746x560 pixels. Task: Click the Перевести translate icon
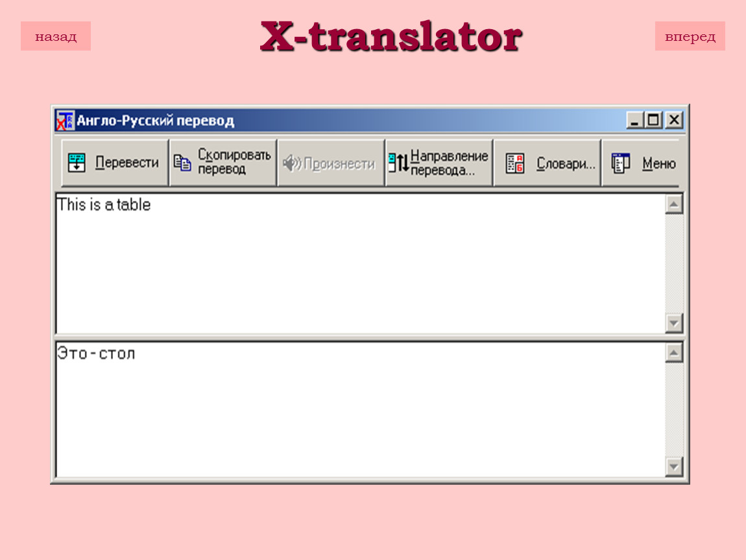[77, 163]
